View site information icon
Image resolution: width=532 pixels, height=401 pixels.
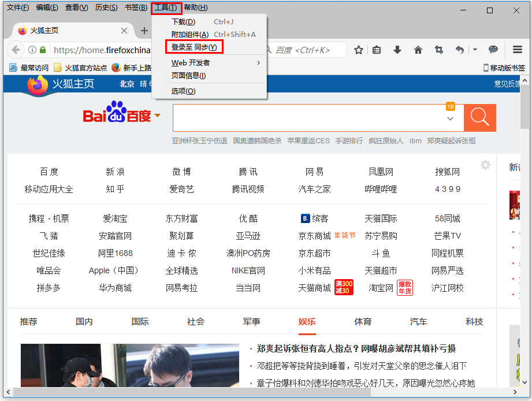[x=32, y=50]
